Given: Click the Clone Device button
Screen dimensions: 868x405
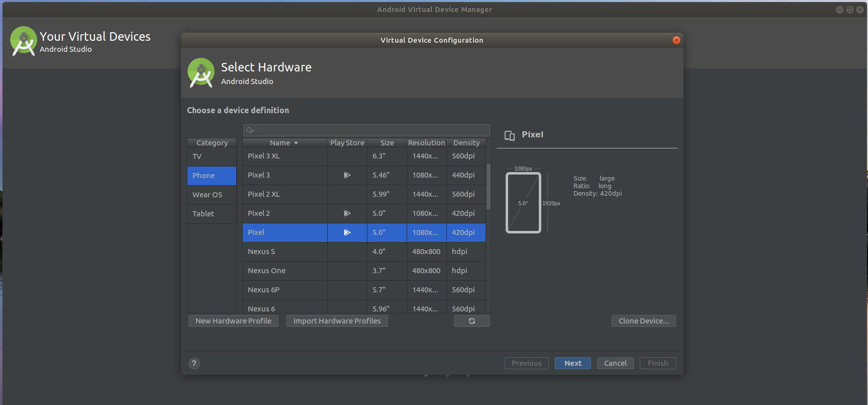Looking at the screenshot, I should tap(643, 321).
